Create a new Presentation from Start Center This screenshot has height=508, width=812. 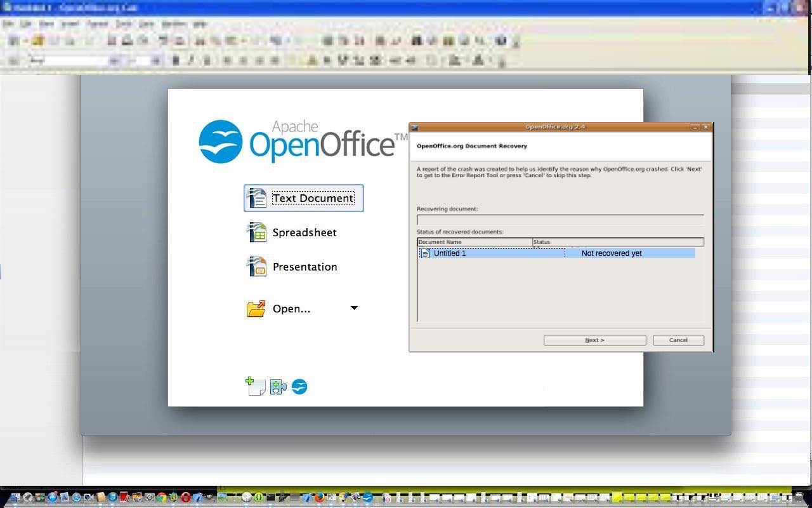[292, 267]
